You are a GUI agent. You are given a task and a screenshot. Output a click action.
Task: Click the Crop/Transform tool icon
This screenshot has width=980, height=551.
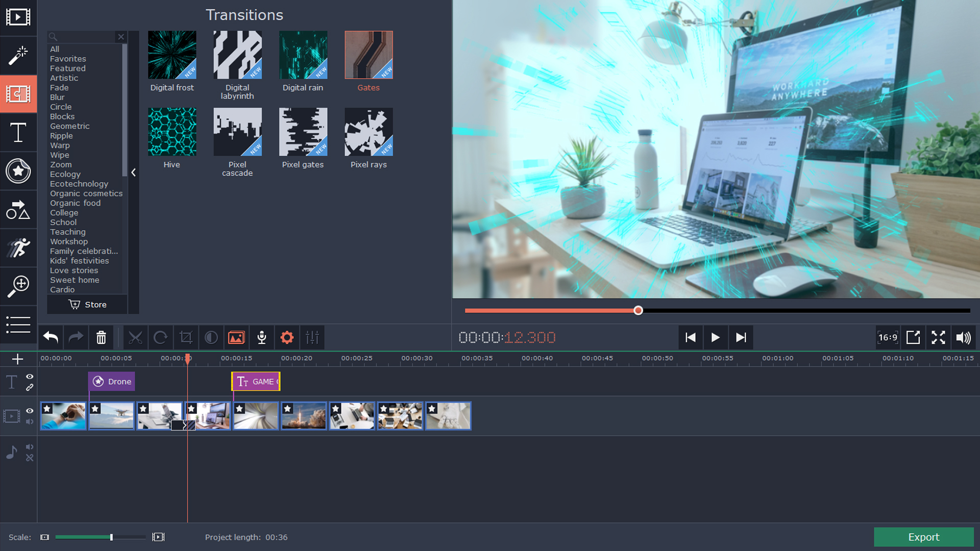pos(186,337)
